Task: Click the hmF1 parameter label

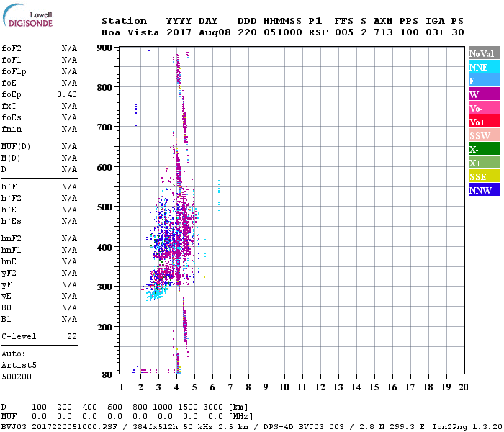Action: coord(12,251)
